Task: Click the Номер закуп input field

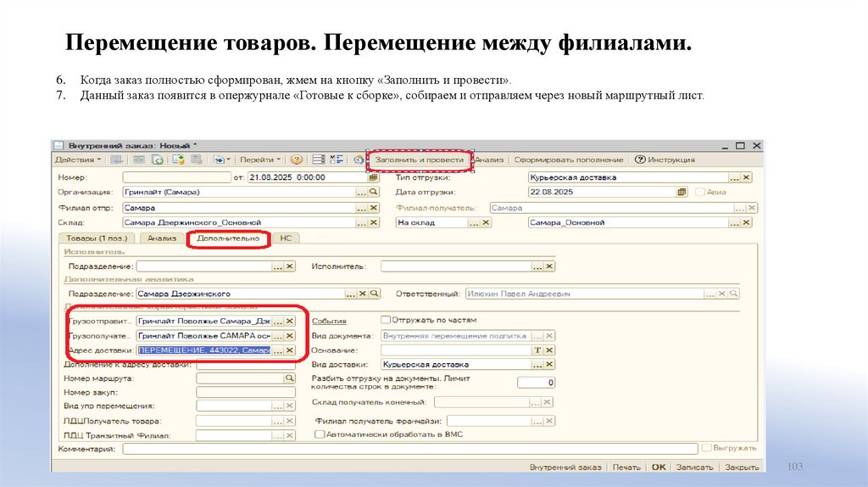Action: coord(246,392)
